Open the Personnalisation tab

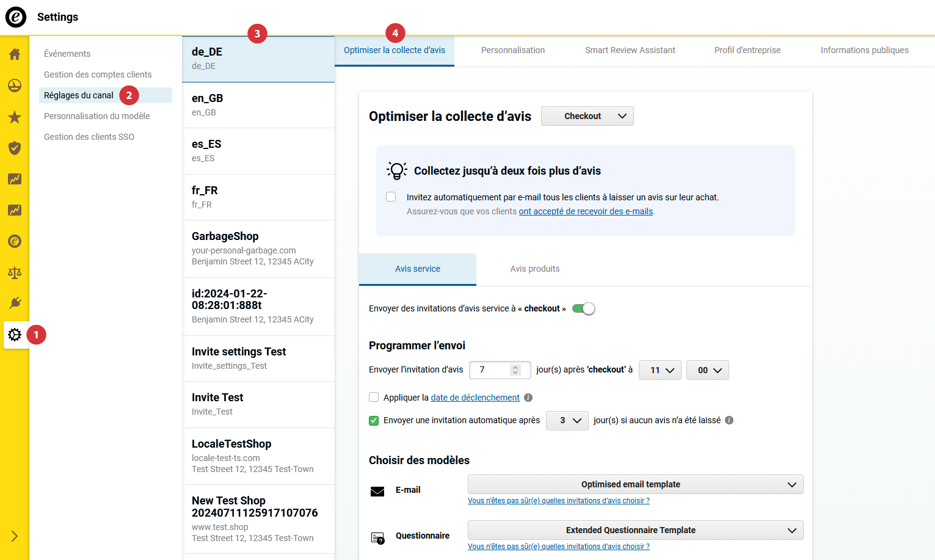click(512, 50)
